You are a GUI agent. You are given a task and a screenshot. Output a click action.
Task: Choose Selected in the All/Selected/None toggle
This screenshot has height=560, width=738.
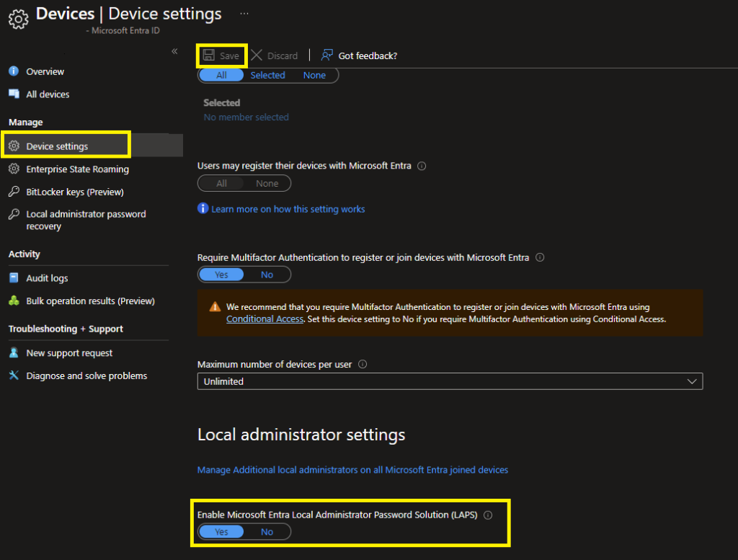pyautogui.click(x=268, y=75)
